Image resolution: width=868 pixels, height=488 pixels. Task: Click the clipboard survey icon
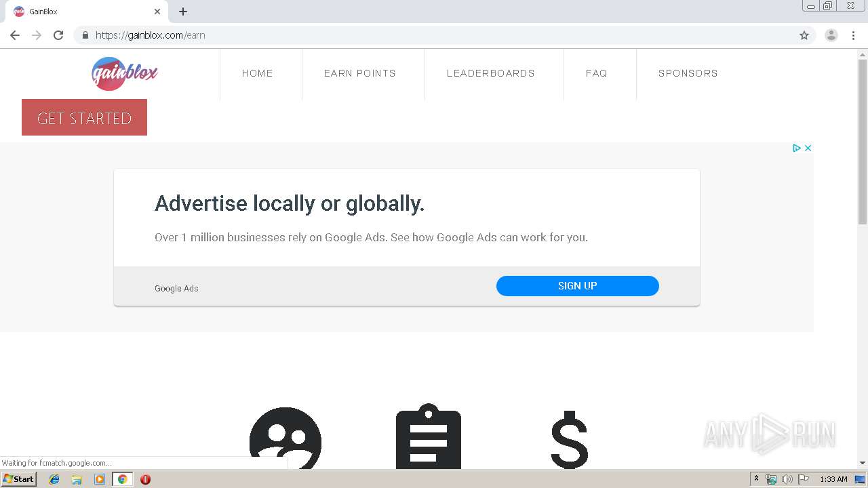click(429, 436)
